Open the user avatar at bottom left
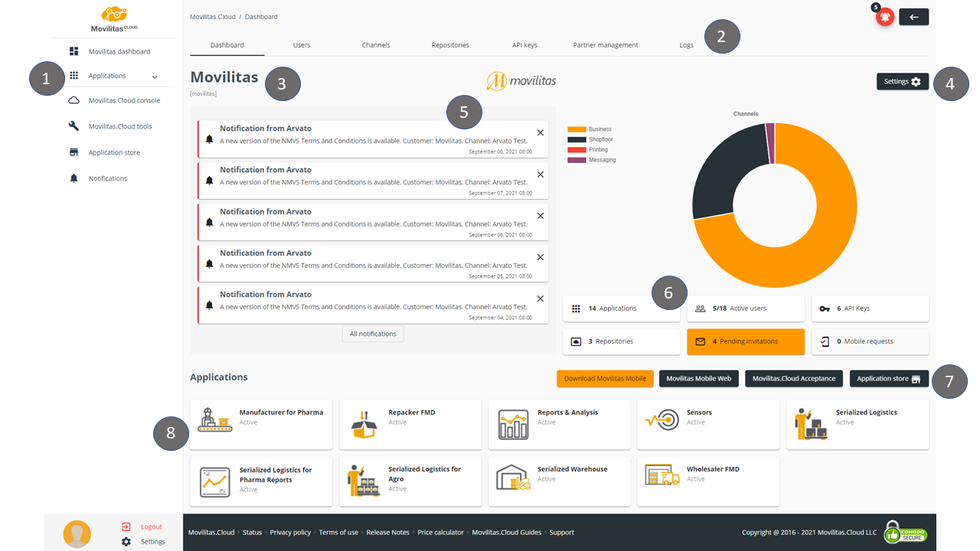 click(77, 534)
